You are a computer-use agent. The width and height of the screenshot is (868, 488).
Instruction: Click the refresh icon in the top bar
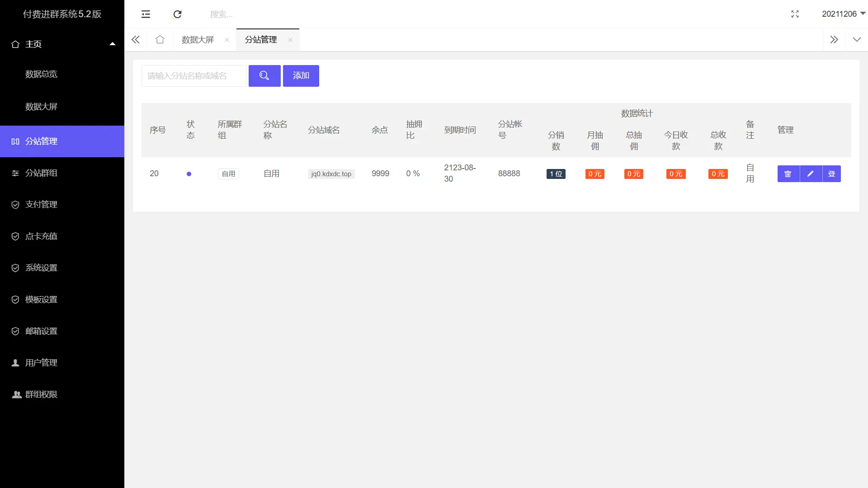177,14
